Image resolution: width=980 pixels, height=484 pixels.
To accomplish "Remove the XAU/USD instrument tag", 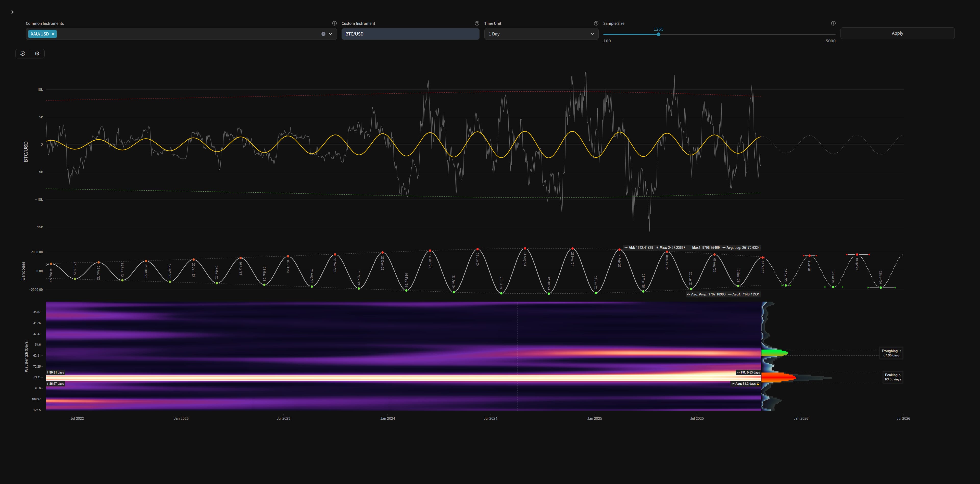I will 53,34.
